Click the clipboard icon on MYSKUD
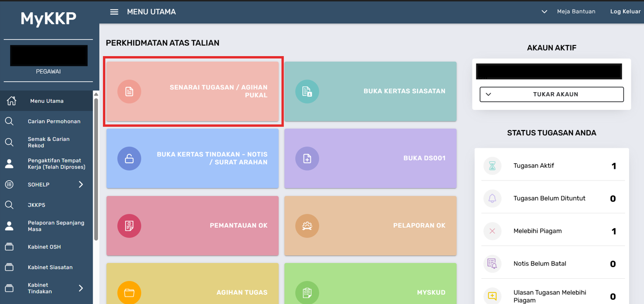The height and width of the screenshot is (304, 644). point(307,293)
